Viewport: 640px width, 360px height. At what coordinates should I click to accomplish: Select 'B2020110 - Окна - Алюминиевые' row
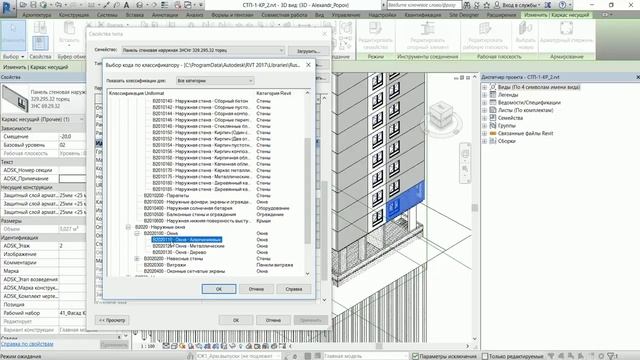pos(187,240)
